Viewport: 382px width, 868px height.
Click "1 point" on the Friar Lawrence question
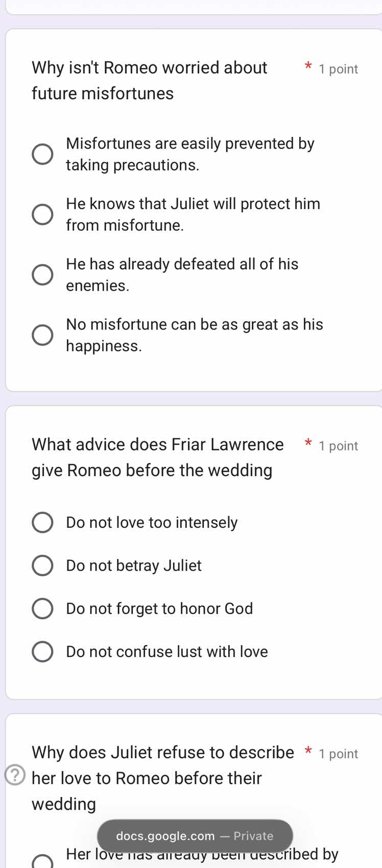[x=338, y=446]
